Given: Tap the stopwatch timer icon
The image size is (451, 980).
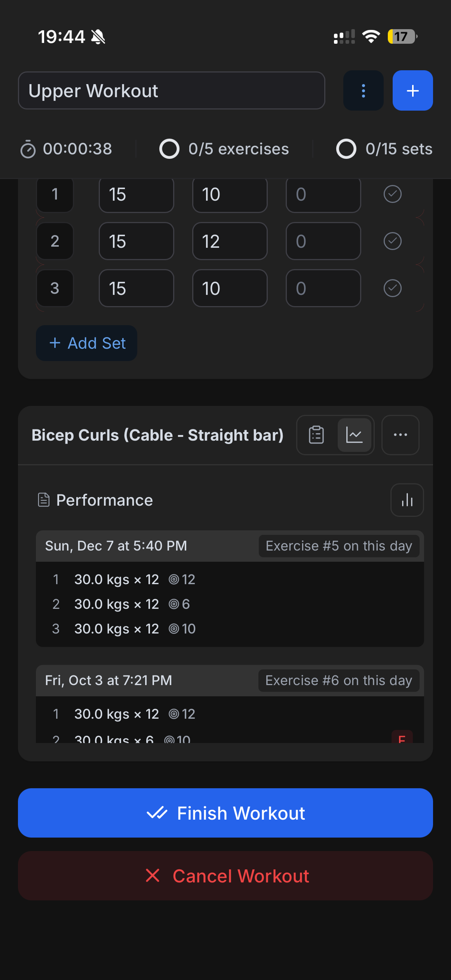Looking at the screenshot, I should [28, 149].
